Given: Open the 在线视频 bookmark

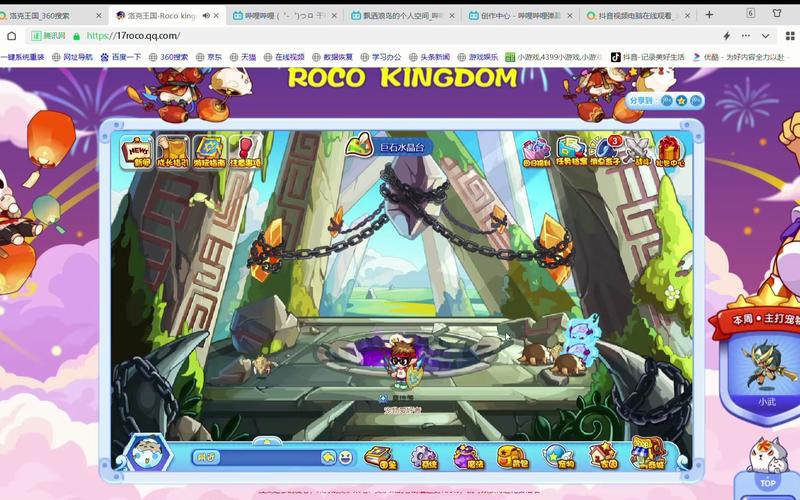Looking at the screenshot, I should click(x=284, y=57).
